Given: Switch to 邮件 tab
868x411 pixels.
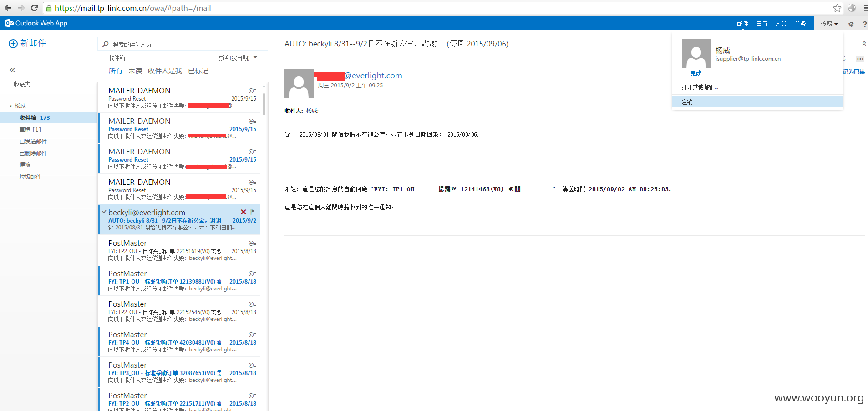Looking at the screenshot, I should (x=742, y=24).
